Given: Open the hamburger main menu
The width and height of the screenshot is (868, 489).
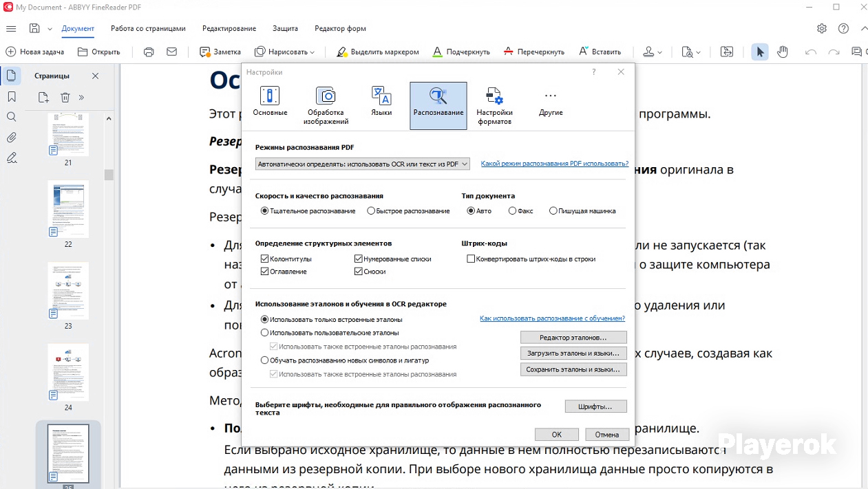Looking at the screenshot, I should (x=11, y=29).
